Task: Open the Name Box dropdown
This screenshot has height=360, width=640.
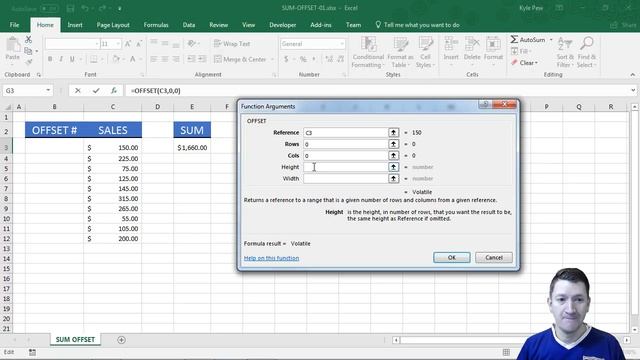Action: tap(48, 91)
